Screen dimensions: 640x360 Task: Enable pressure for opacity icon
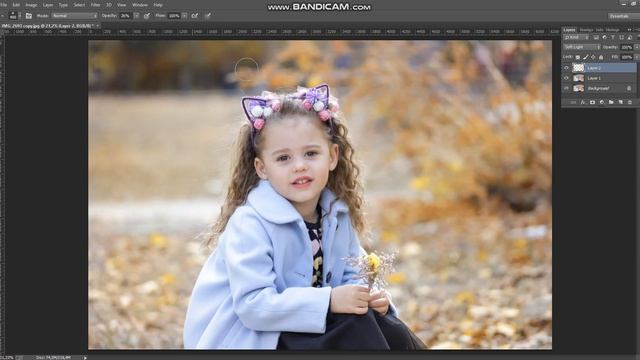[147, 16]
